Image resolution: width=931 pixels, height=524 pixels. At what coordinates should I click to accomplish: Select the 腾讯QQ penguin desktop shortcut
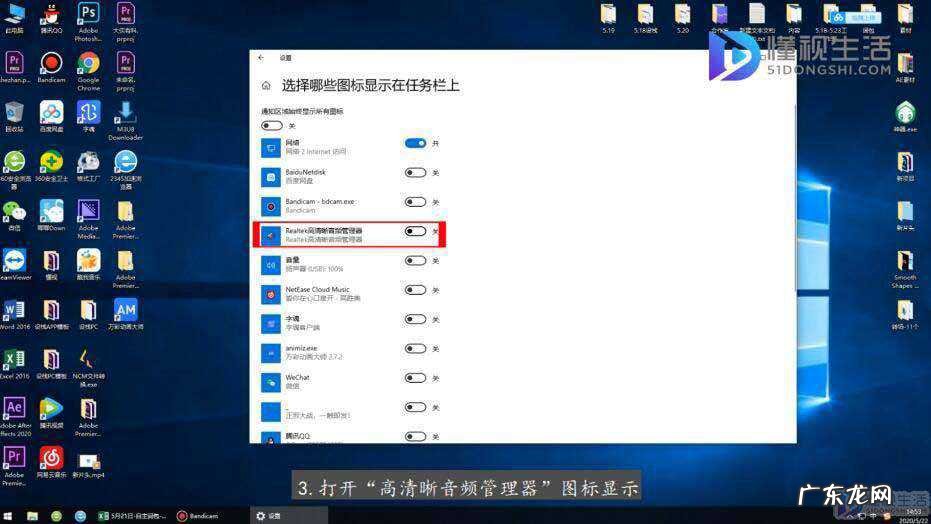click(51, 18)
